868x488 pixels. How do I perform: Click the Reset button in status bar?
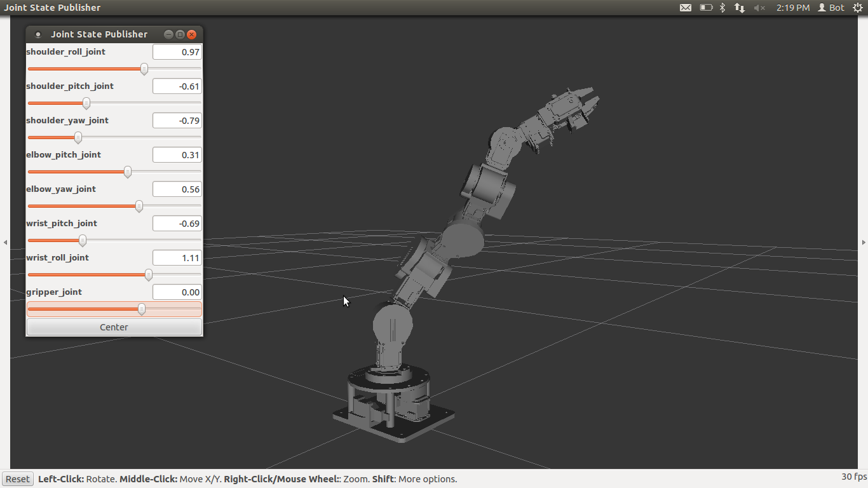coord(18,479)
